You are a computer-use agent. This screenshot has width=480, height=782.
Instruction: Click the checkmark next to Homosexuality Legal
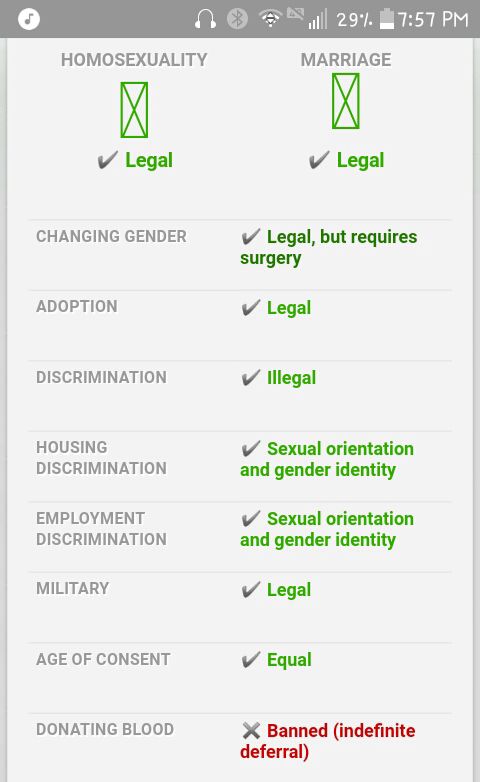[107, 160]
